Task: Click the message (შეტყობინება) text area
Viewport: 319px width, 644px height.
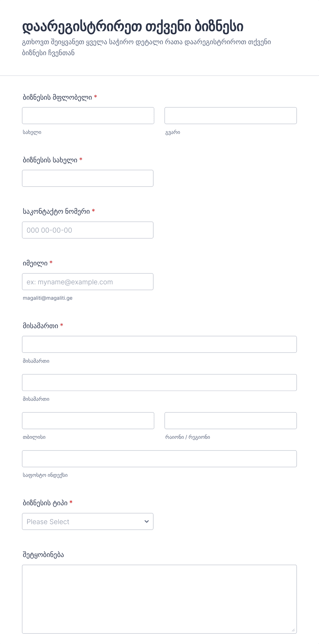Action: pos(159,599)
